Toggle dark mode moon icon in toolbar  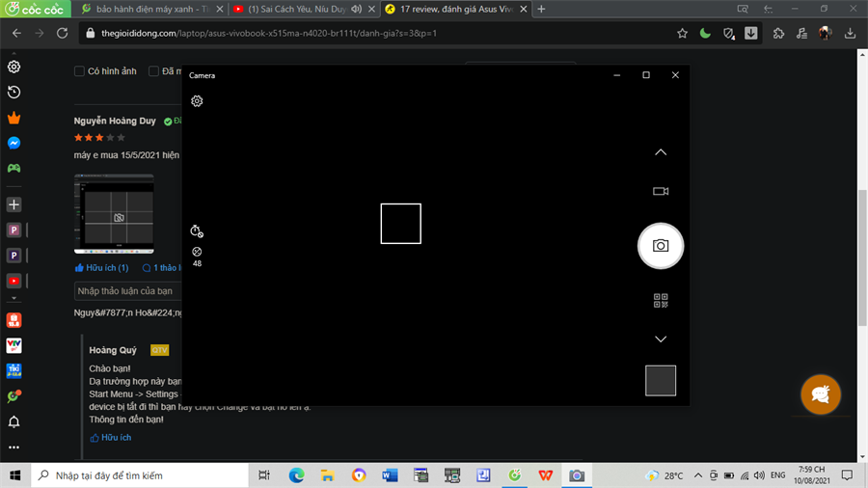click(706, 33)
